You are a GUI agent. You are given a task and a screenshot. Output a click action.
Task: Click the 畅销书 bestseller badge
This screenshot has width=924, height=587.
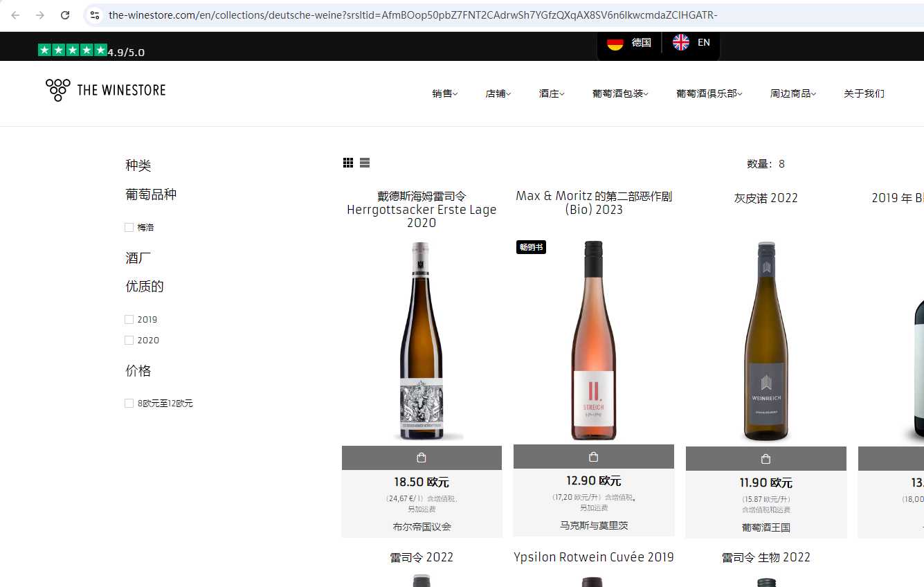coord(531,247)
